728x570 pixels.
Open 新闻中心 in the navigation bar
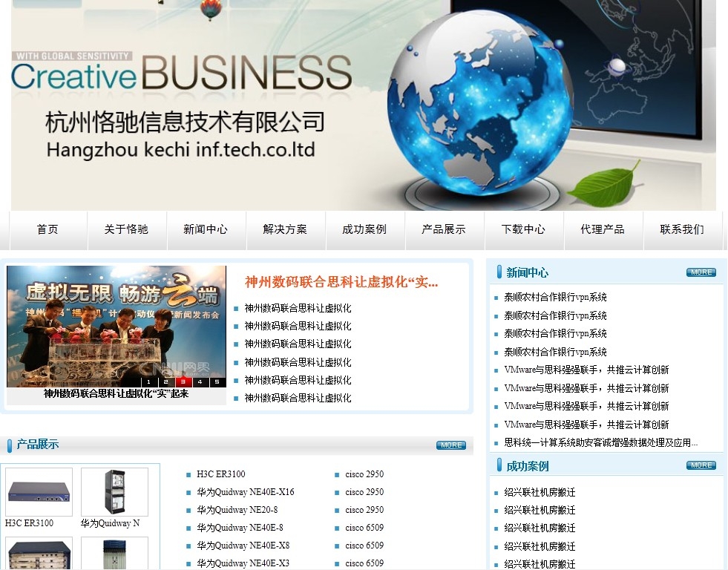click(206, 230)
